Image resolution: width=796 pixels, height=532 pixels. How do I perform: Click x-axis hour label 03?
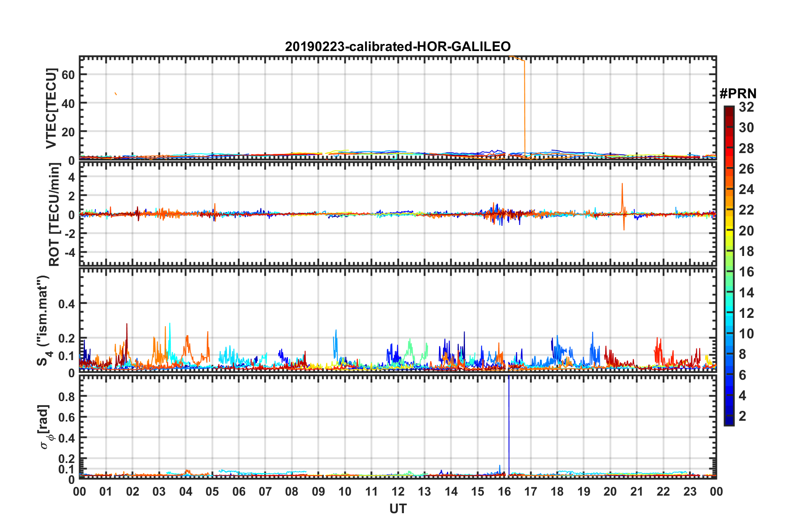coord(159,492)
